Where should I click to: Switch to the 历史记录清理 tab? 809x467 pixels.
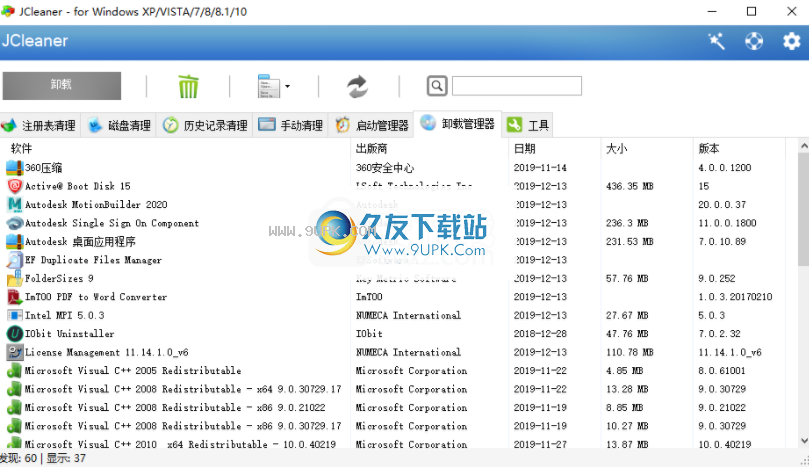tap(205, 125)
